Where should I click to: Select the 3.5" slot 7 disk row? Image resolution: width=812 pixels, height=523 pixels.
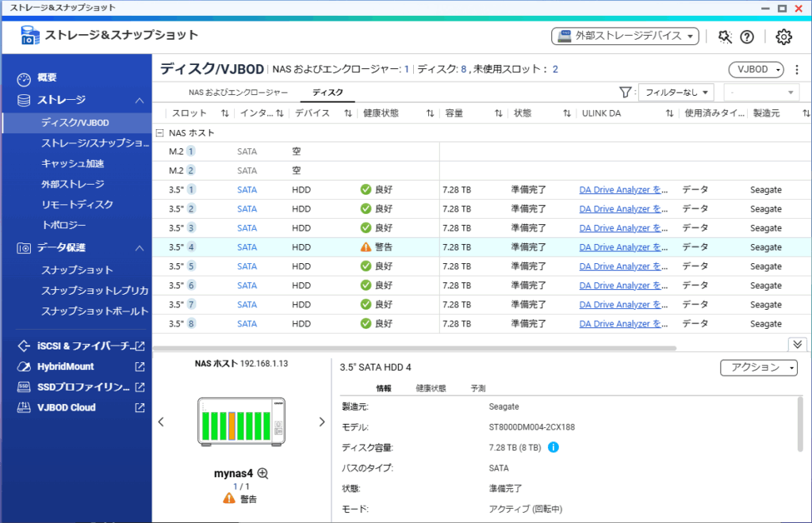(x=482, y=305)
